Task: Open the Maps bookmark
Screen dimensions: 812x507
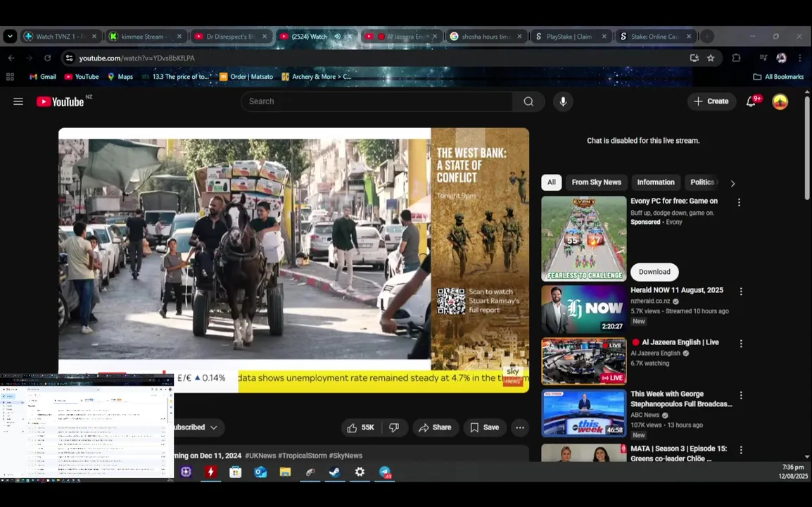Action: coord(120,77)
